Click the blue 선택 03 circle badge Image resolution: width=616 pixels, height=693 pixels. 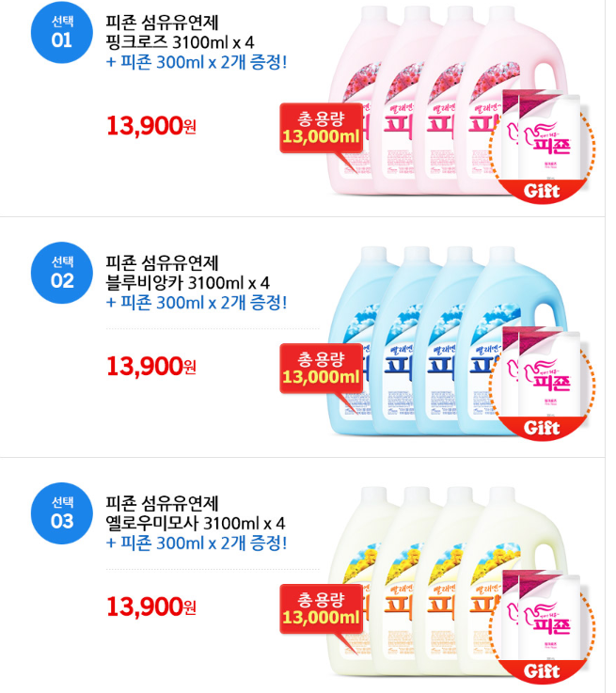(x=61, y=511)
